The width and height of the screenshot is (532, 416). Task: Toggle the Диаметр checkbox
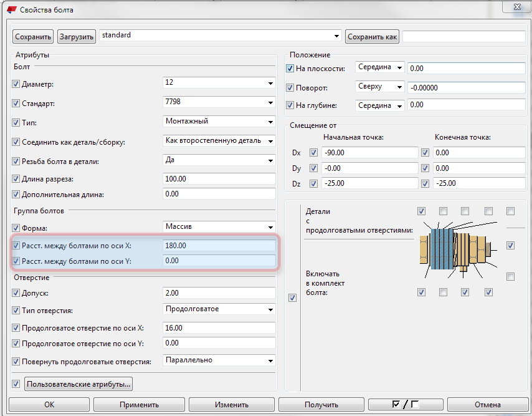coord(16,85)
